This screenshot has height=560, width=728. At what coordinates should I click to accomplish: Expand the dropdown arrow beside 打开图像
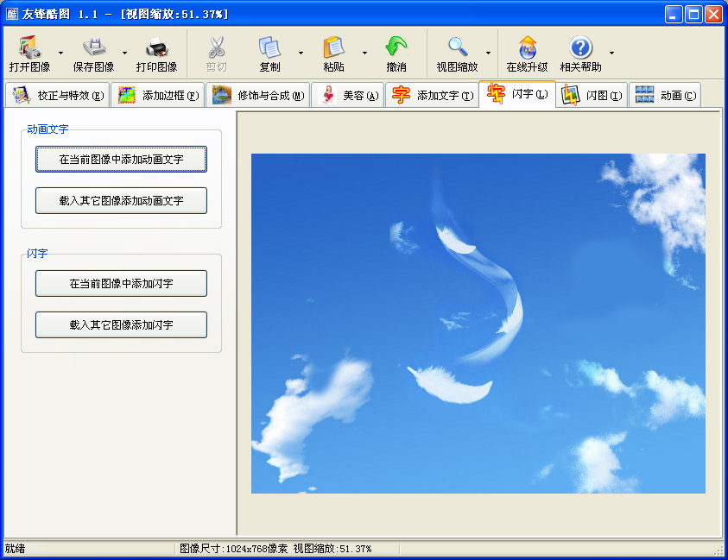click(x=60, y=53)
